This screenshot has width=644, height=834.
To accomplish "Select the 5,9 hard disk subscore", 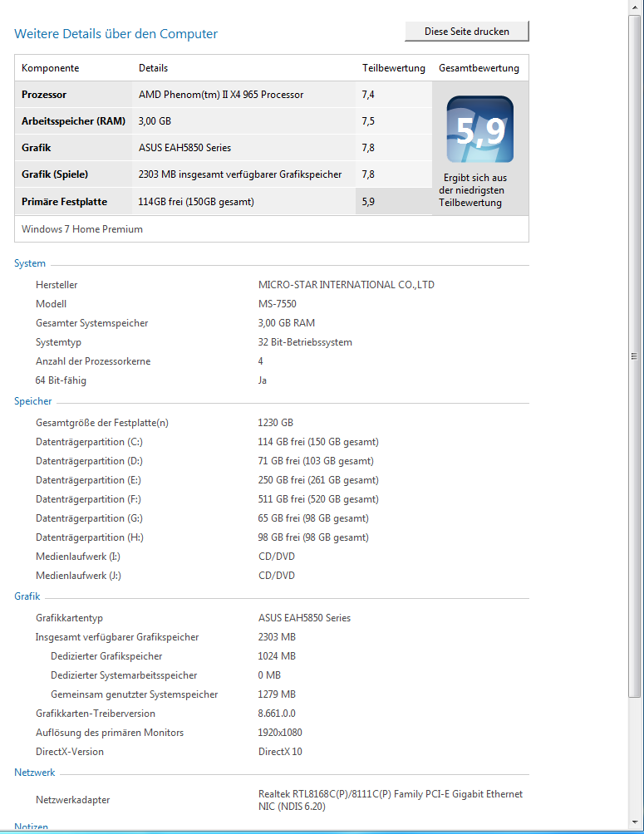I will 368,202.
